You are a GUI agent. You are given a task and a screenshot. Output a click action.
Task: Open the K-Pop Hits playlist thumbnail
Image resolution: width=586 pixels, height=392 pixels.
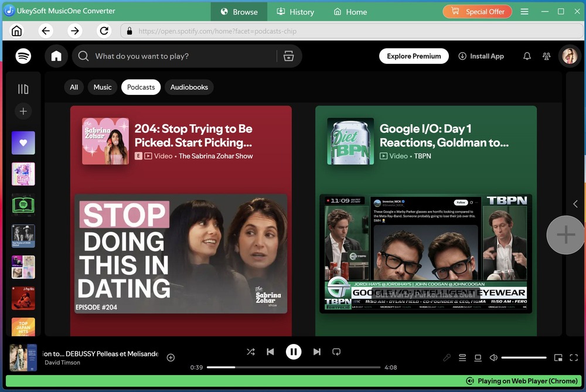[23, 174]
